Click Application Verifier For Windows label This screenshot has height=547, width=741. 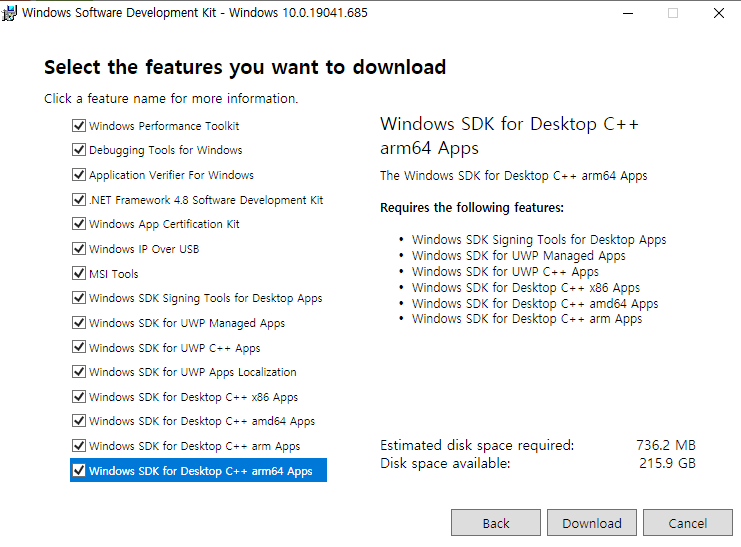pyautogui.click(x=171, y=175)
